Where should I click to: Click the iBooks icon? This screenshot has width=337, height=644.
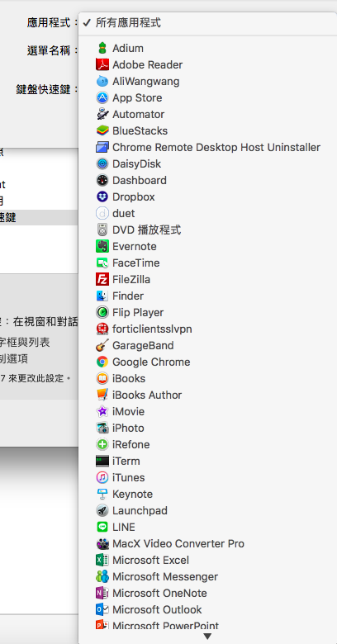[102, 378]
